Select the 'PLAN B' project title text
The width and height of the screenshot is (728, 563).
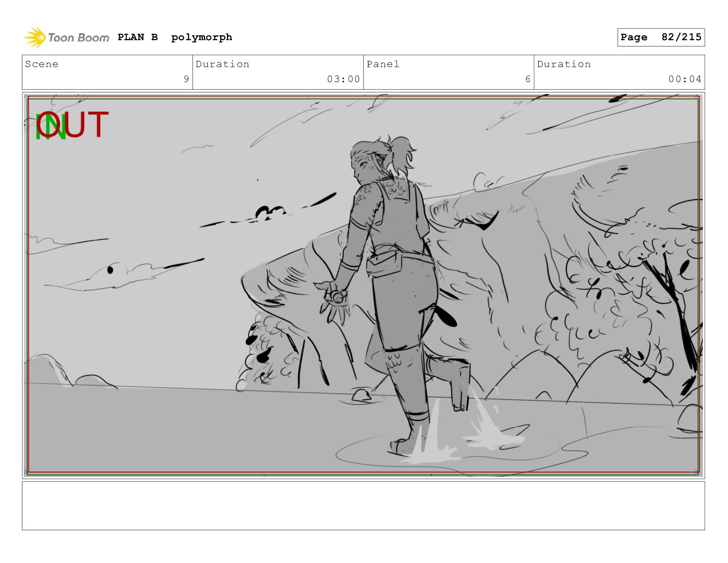point(138,37)
